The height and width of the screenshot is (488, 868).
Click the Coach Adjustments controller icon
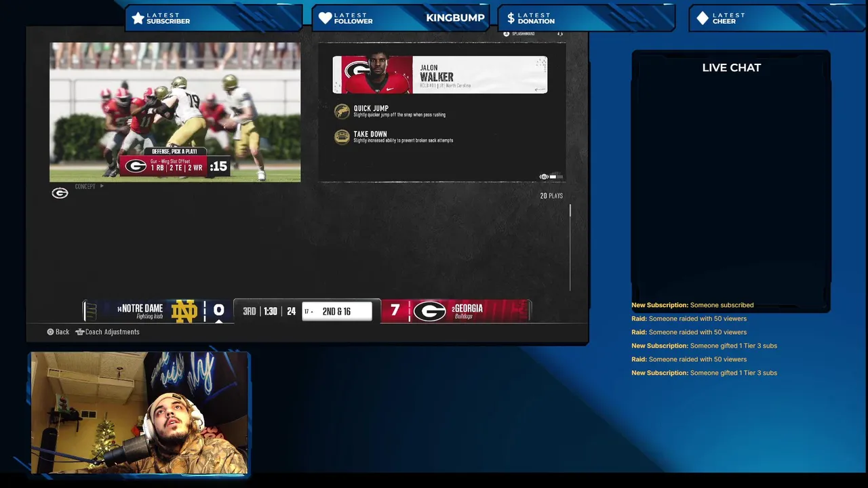[79, 332]
